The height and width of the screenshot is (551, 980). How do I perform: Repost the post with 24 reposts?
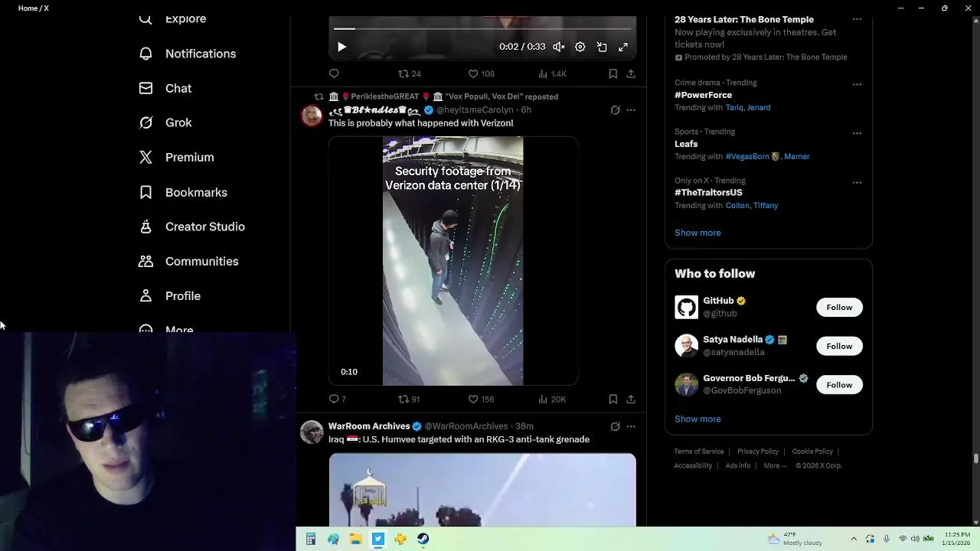coord(410,73)
